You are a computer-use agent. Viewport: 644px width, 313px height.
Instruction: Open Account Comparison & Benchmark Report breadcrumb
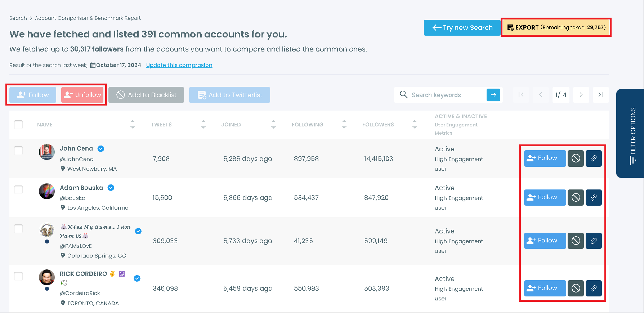tap(88, 18)
